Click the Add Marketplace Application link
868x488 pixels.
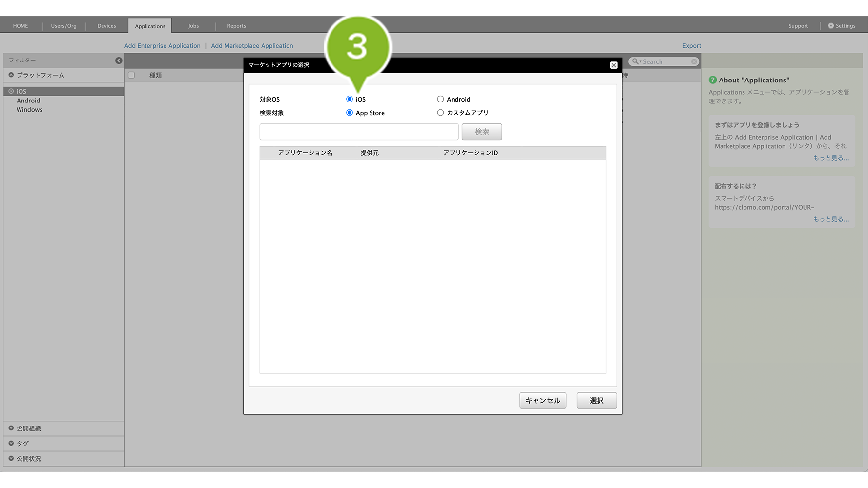click(252, 46)
